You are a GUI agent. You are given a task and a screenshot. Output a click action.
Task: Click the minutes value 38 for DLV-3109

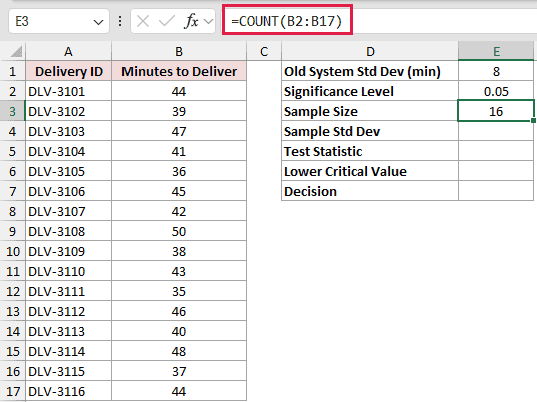(179, 251)
